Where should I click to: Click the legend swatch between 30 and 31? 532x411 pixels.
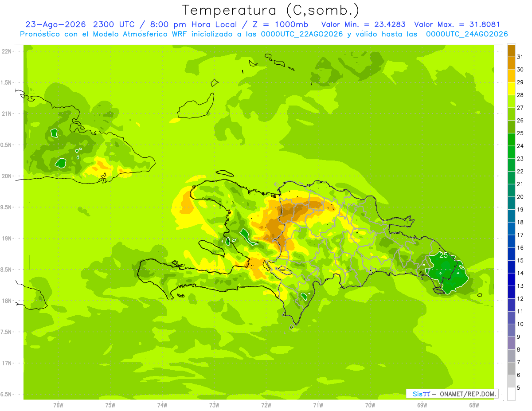[x=511, y=63]
